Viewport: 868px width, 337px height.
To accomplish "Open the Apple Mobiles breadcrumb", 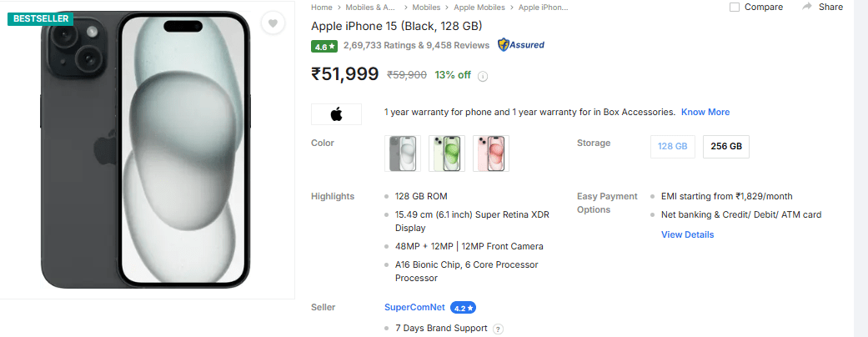I will coord(479,8).
